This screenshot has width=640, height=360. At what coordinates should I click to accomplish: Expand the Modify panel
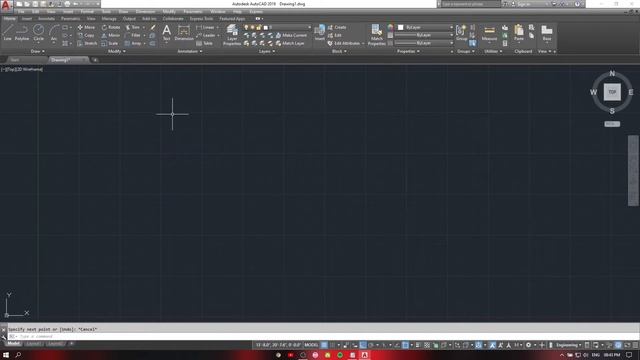click(116, 51)
